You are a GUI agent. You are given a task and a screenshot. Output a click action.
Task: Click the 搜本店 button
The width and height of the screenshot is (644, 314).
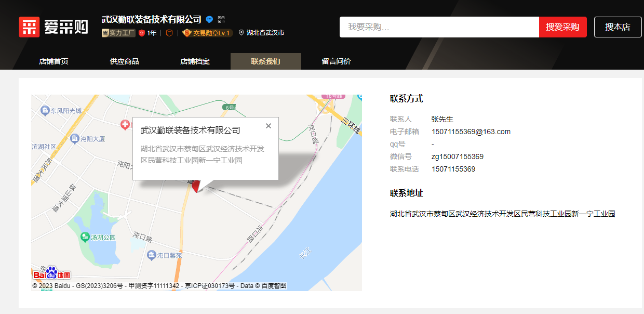click(x=618, y=27)
